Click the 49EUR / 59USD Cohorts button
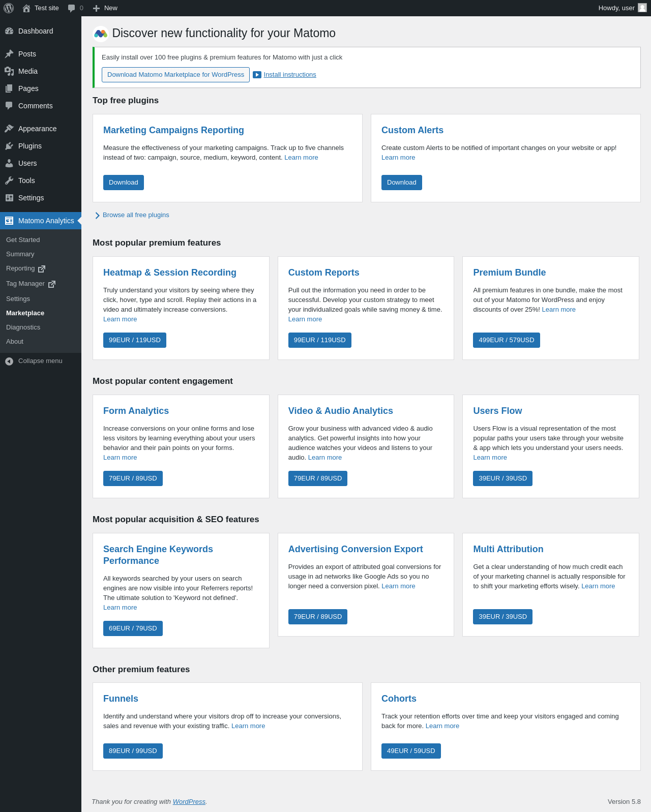 (411, 751)
